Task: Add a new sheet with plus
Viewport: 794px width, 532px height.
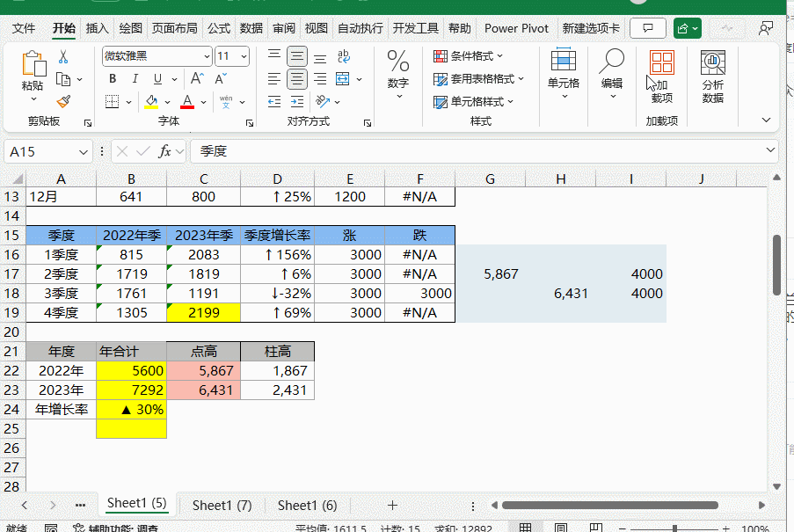Action: pyautogui.click(x=392, y=505)
